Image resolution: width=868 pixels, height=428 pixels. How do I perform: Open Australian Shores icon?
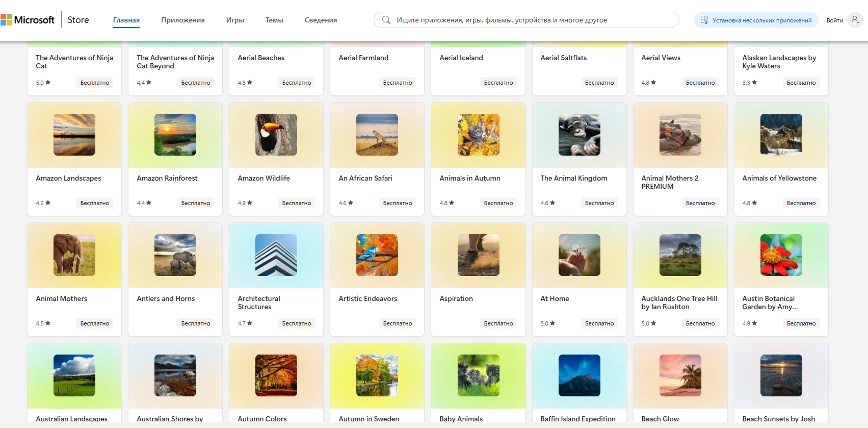(175, 375)
